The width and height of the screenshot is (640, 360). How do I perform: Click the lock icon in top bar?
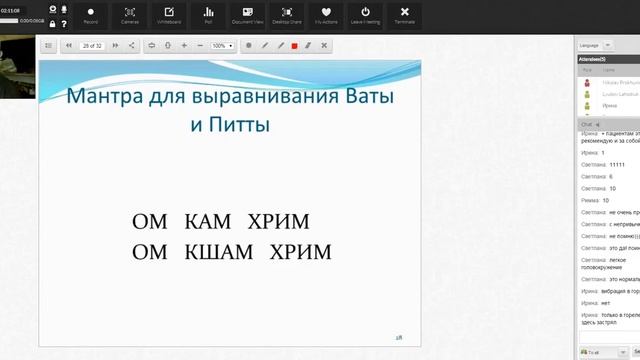pyautogui.click(x=52, y=24)
